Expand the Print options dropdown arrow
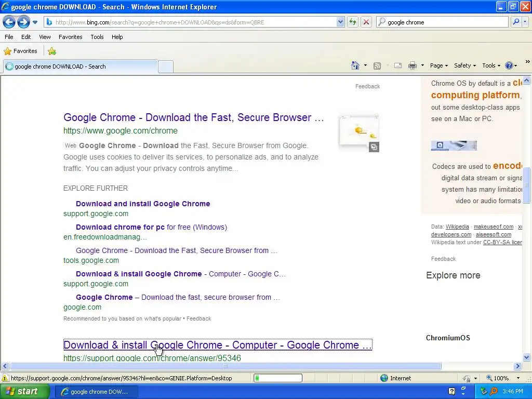The width and height of the screenshot is (532, 399). pos(422,65)
